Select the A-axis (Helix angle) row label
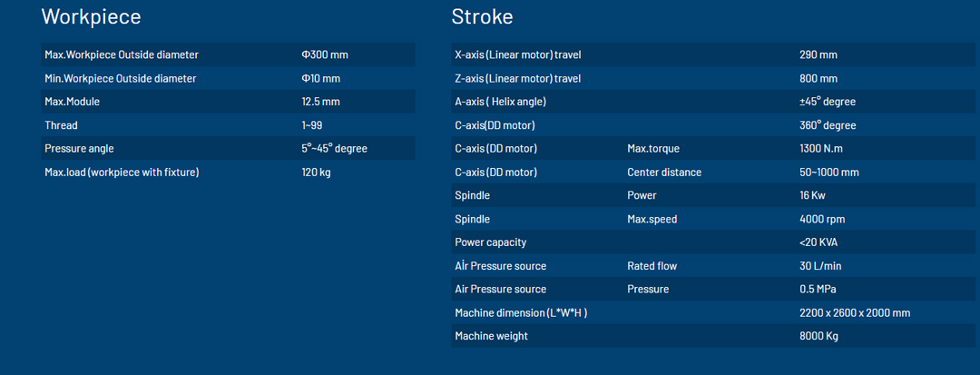 pos(500,102)
